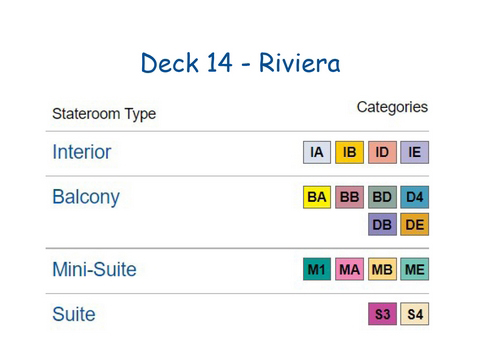Click the M1 mini-suite badge
The height and width of the screenshot is (360, 480).
[317, 269]
